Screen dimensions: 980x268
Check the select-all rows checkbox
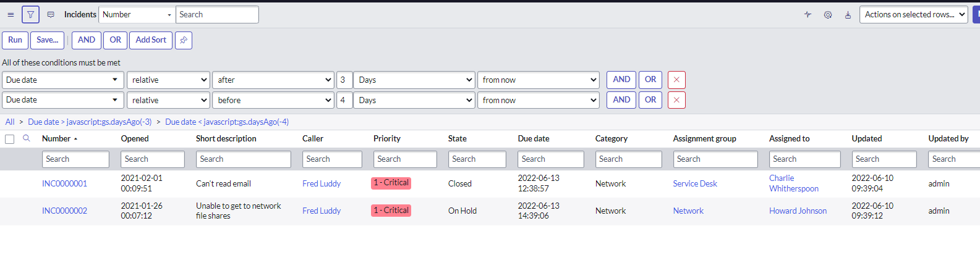[10, 139]
